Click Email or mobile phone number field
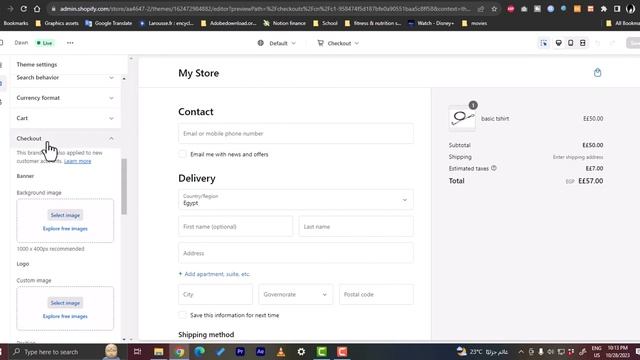The image size is (640, 360). 296,133
